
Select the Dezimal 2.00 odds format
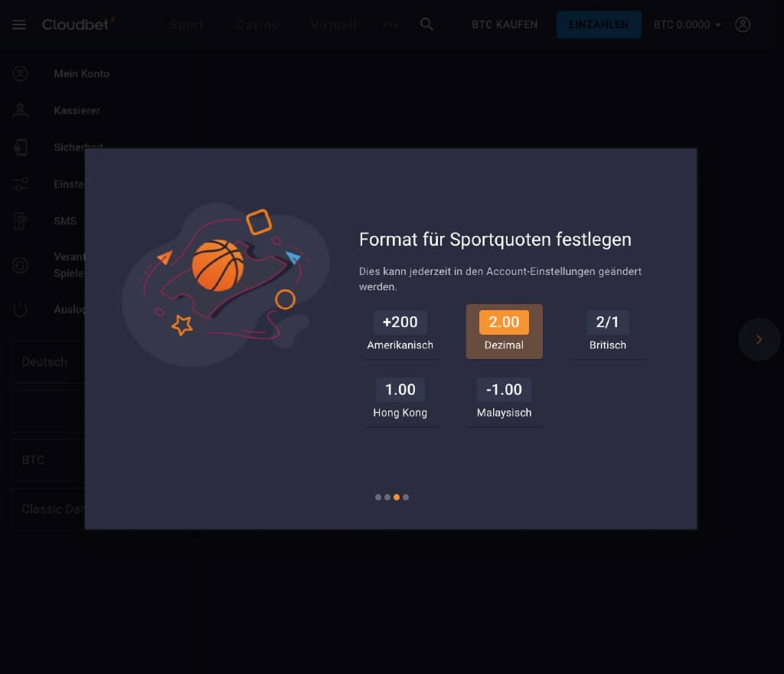pyautogui.click(x=504, y=332)
